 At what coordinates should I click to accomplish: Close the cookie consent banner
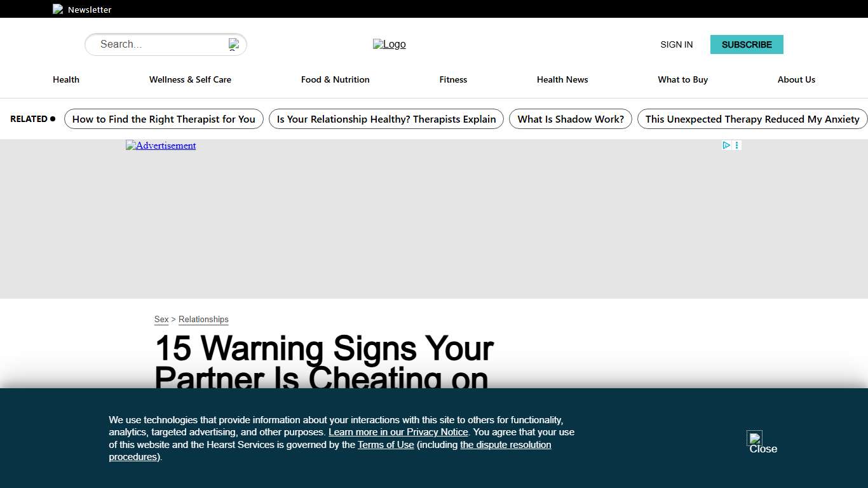click(755, 438)
